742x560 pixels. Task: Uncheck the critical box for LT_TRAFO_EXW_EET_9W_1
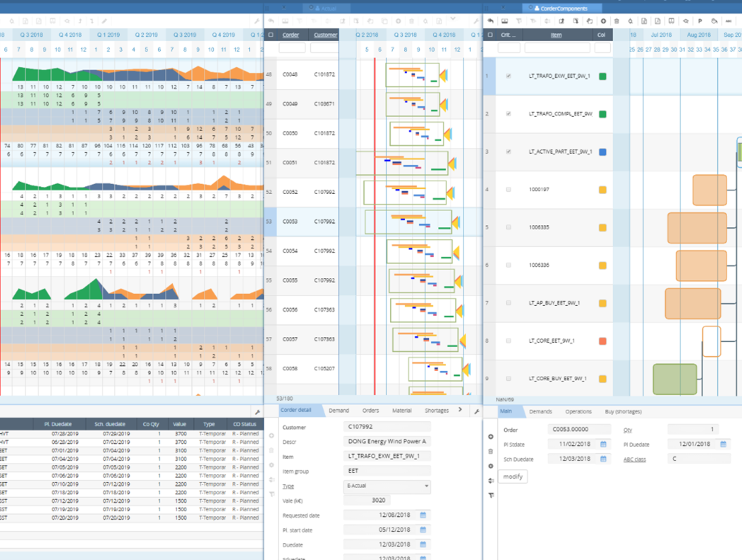tap(509, 76)
